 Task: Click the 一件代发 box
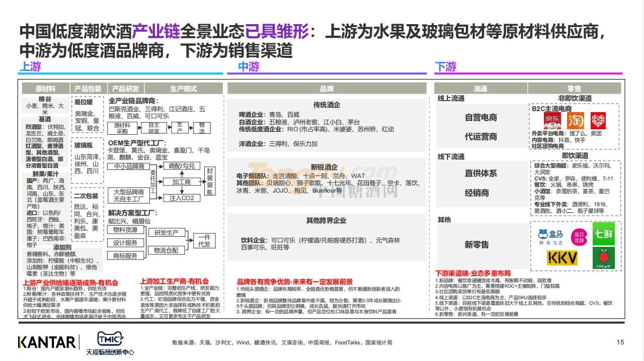pyautogui.click(x=204, y=241)
